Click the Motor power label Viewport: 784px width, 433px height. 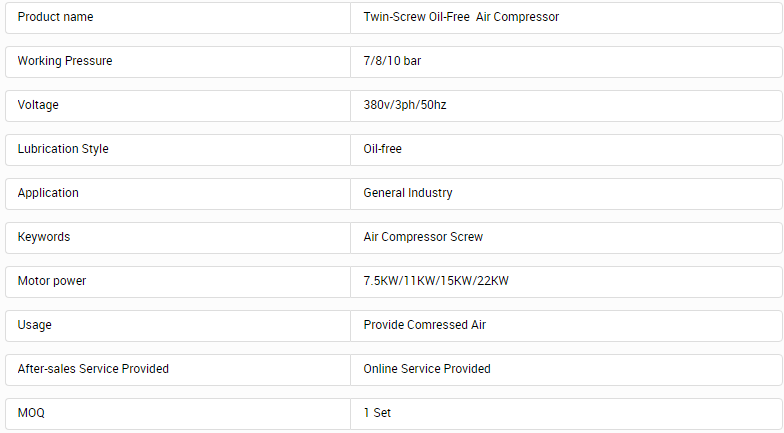coord(52,281)
